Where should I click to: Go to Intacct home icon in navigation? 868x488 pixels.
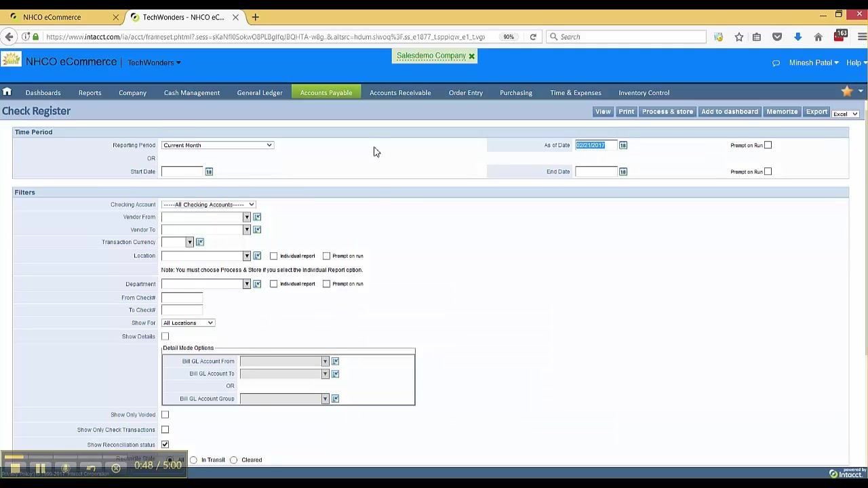pos(7,92)
